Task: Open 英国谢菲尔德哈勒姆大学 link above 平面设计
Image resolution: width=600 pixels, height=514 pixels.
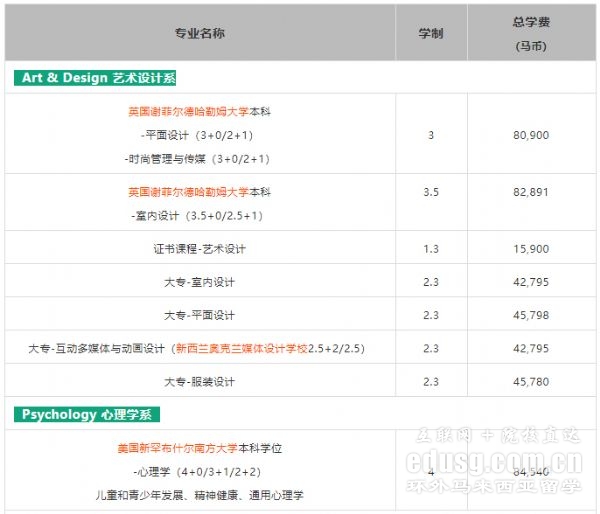Action: tap(188, 111)
